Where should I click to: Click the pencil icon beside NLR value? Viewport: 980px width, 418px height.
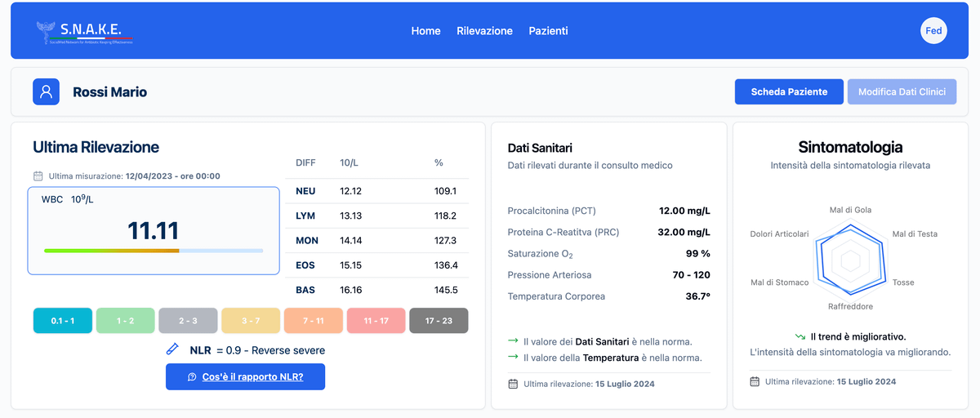click(x=172, y=349)
